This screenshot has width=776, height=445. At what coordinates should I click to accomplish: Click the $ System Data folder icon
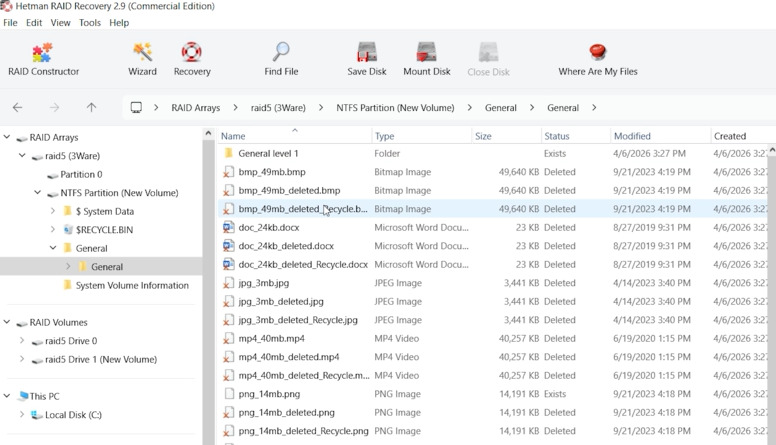(x=68, y=211)
